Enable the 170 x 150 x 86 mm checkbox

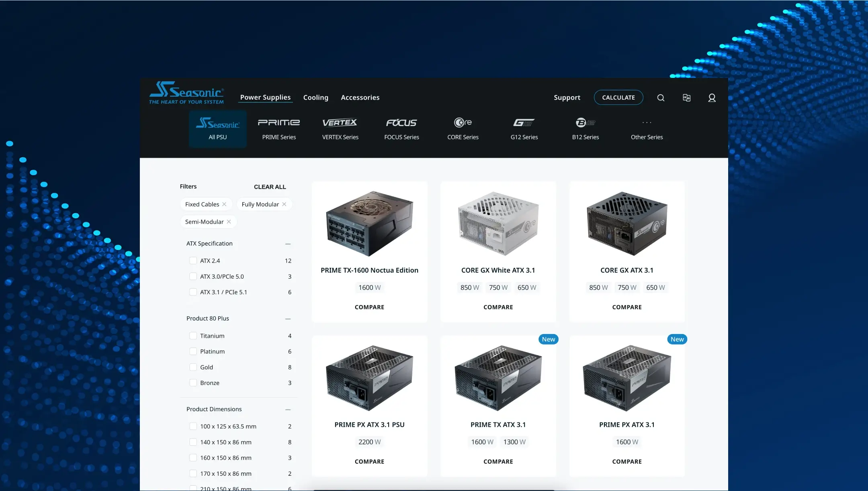[x=193, y=473]
